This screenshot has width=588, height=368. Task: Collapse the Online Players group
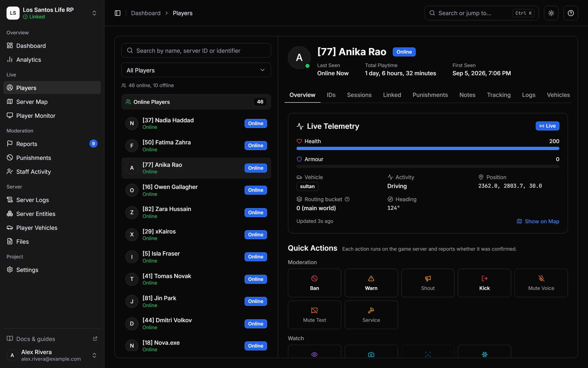(196, 102)
